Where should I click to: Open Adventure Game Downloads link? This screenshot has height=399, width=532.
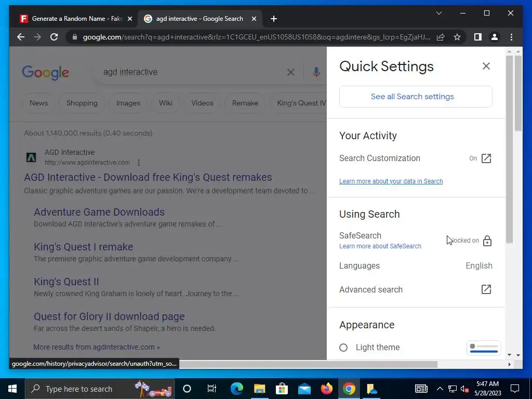99,212
